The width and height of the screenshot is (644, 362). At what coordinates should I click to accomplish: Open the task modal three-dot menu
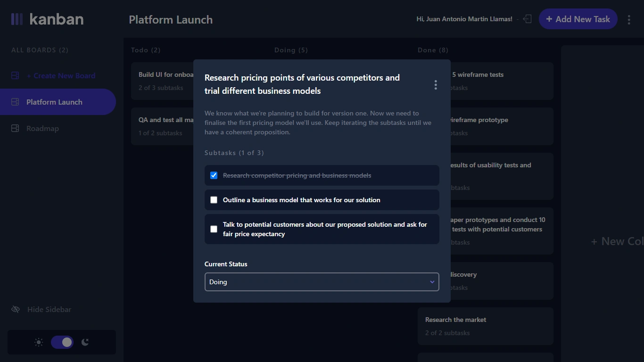436,85
